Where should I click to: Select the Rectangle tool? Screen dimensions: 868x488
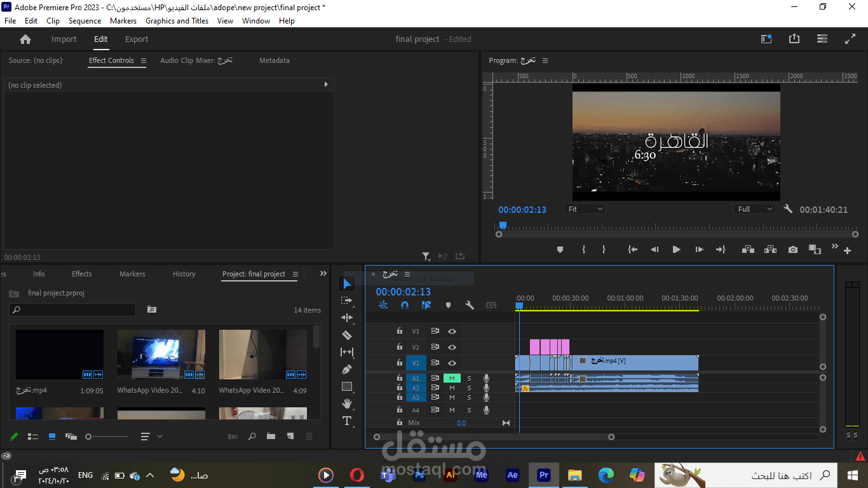pos(346,386)
